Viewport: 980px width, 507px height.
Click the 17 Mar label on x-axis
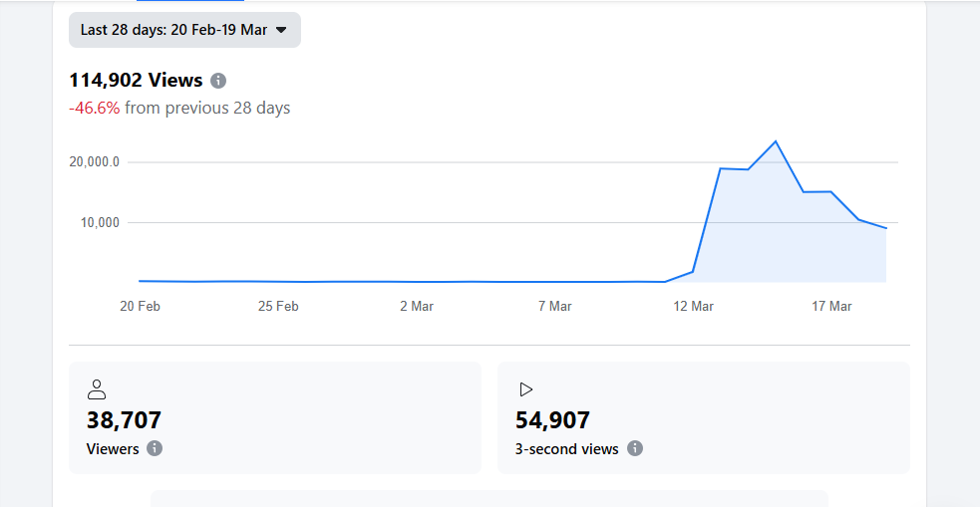point(831,307)
